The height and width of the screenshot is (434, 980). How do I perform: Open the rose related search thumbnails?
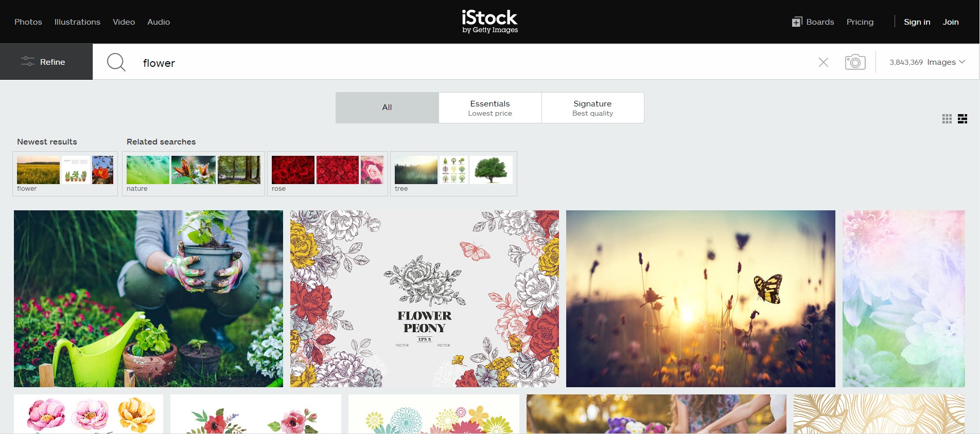coord(328,174)
